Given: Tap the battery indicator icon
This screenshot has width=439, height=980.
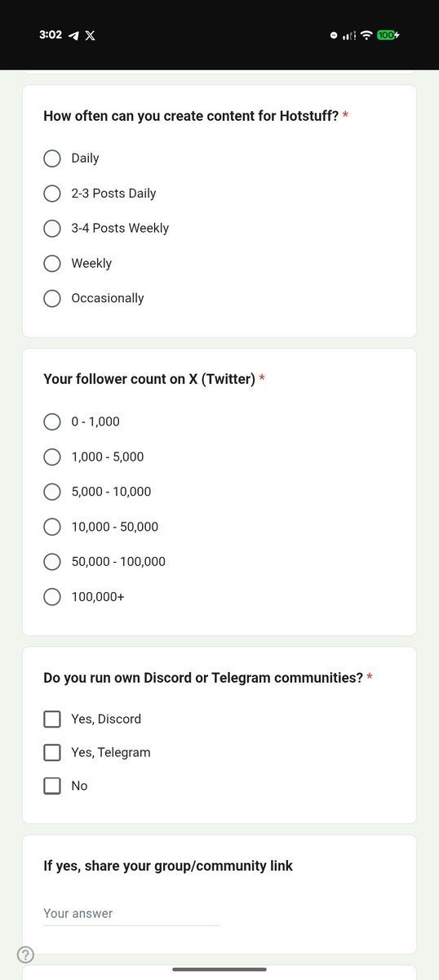Looking at the screenshot, I should [x=388, y=35].
